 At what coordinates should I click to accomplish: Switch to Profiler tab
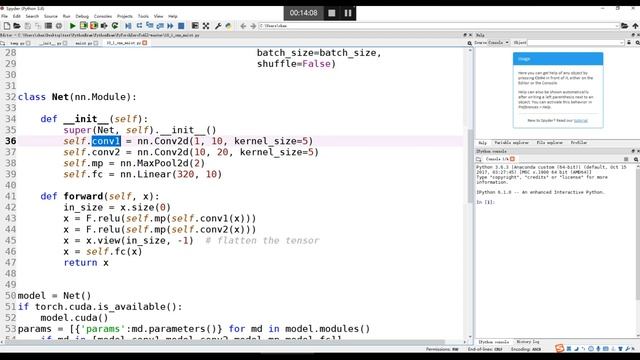[x=579, y=143]
